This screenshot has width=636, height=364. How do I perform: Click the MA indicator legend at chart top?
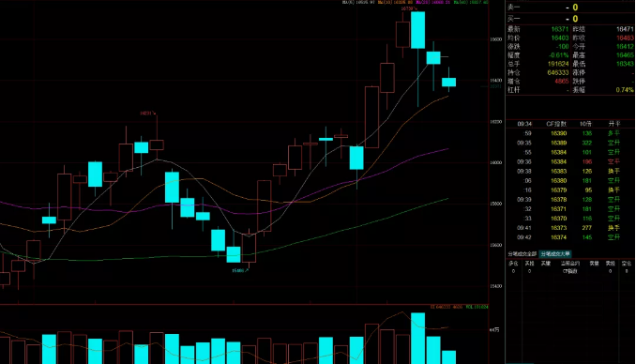click(416, 3)
